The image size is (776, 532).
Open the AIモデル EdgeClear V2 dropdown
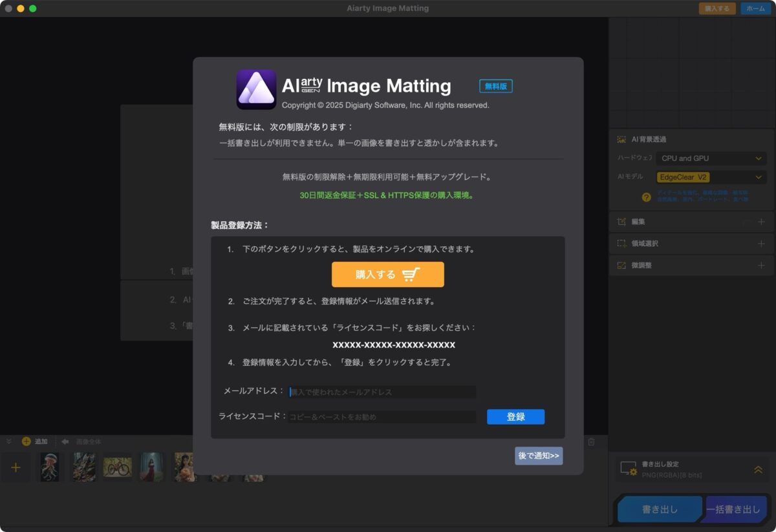(711, 177)
